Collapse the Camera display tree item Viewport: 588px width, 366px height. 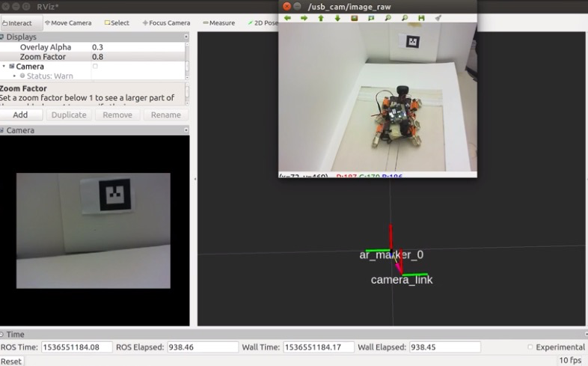(x=4, y=67)
